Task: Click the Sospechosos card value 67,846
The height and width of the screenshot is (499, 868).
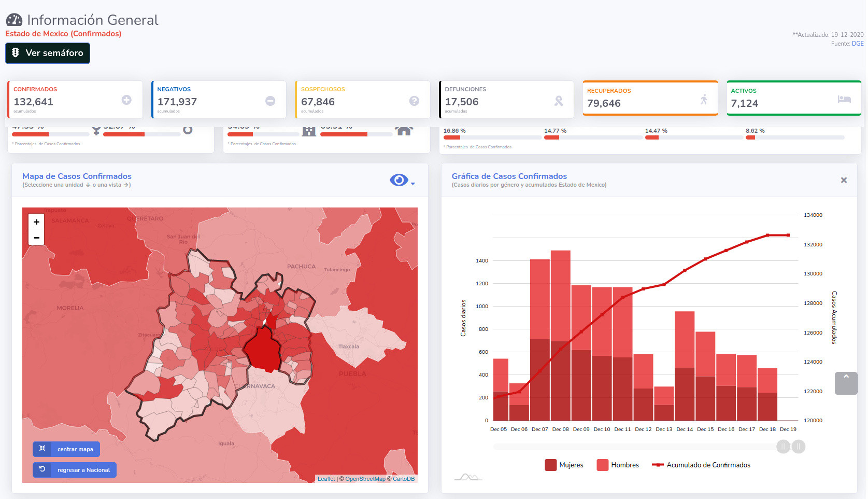Action: [318, 102]
